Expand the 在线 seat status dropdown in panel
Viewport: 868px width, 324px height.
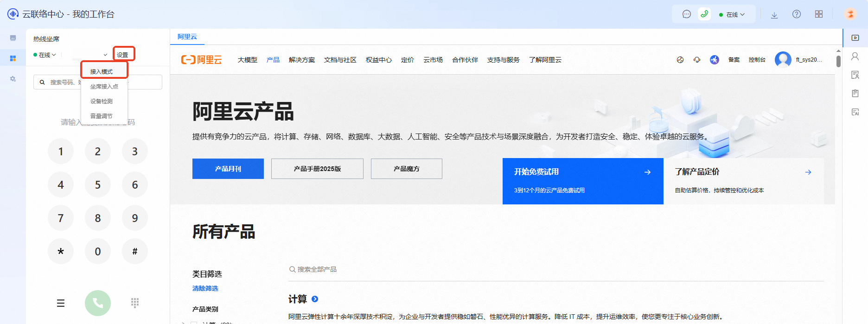pos(45,55)
